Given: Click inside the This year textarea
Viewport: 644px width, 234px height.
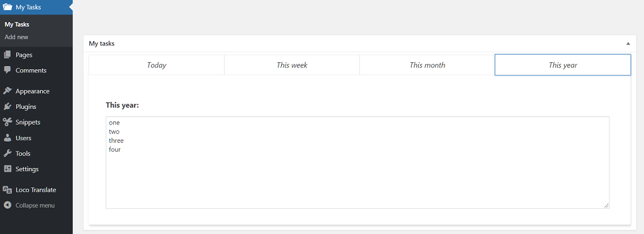Looking at the screenshot, I should point(357,162).
